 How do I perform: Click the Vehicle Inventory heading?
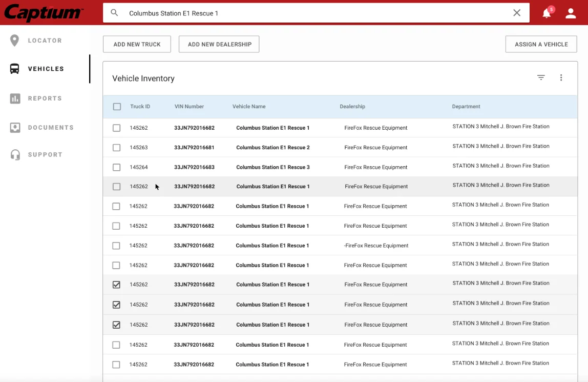click(x=143, y=78)
